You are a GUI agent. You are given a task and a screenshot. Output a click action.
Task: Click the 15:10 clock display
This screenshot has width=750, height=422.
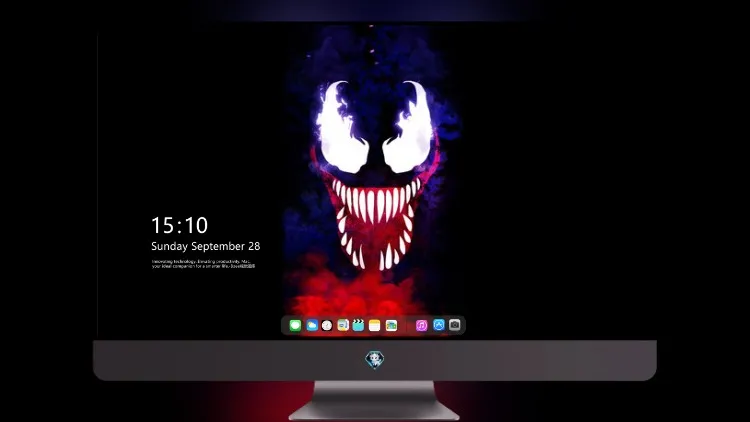179,225
